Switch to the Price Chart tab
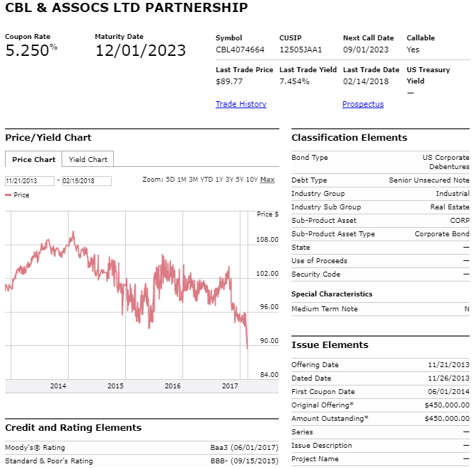476x469 pixels. 33,159
